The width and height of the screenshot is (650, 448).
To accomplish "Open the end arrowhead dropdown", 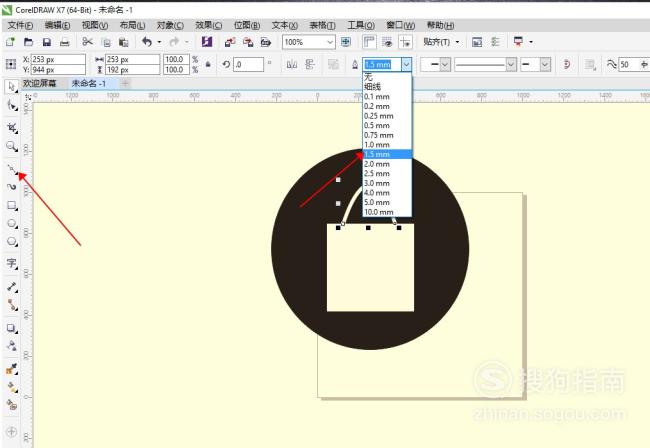I will (545, 65).
